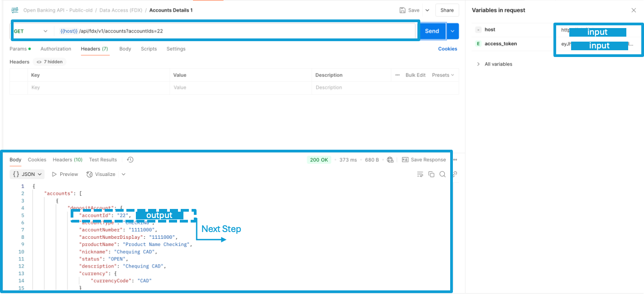Open the Send button options dropdown
The height and width of the screenshot is (294, 644).
tap(453, 31)
